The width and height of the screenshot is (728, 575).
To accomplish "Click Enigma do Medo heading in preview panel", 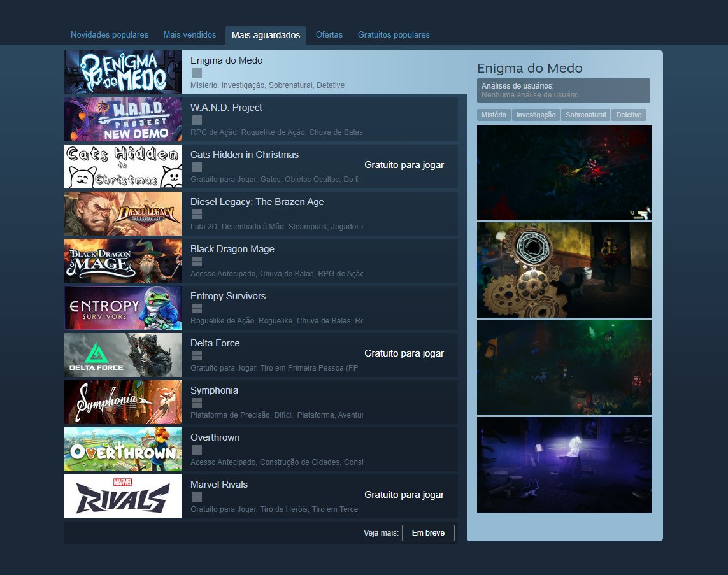I will pyautogui.click(x=530, y=68).
